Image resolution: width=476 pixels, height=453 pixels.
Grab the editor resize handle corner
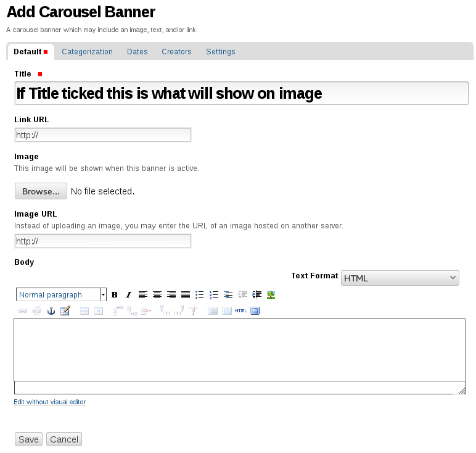click(x=462, y=391)
